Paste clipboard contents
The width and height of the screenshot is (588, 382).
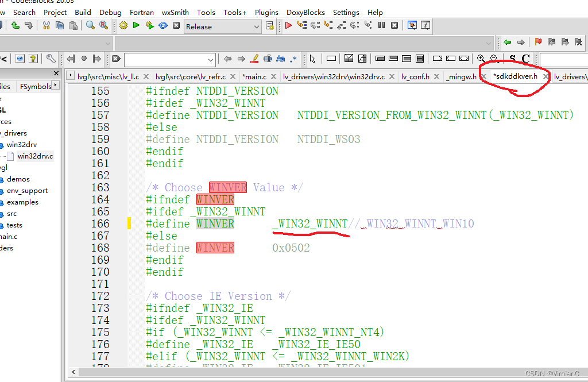73,25
